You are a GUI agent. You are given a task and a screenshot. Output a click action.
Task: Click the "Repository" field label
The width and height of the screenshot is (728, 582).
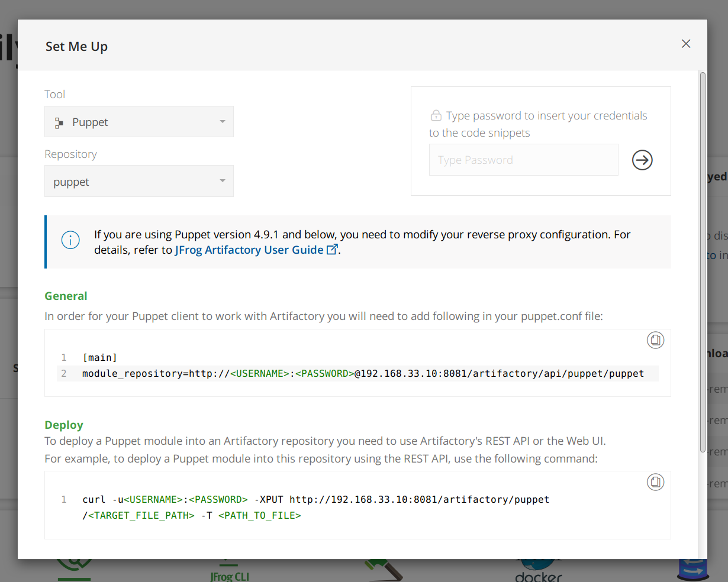click(70, 154)
